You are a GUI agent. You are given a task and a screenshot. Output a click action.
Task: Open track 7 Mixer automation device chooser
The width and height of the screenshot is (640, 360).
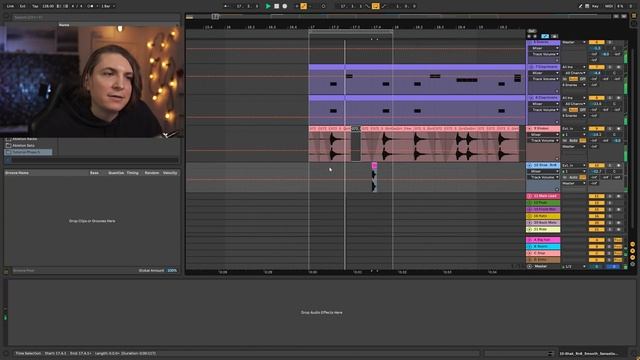[544, 73]
